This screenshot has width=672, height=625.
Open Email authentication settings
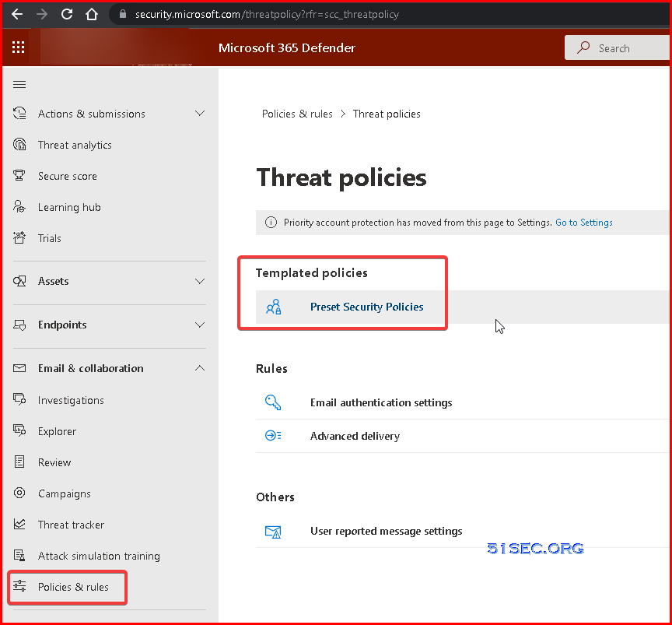tap(381, 402)
